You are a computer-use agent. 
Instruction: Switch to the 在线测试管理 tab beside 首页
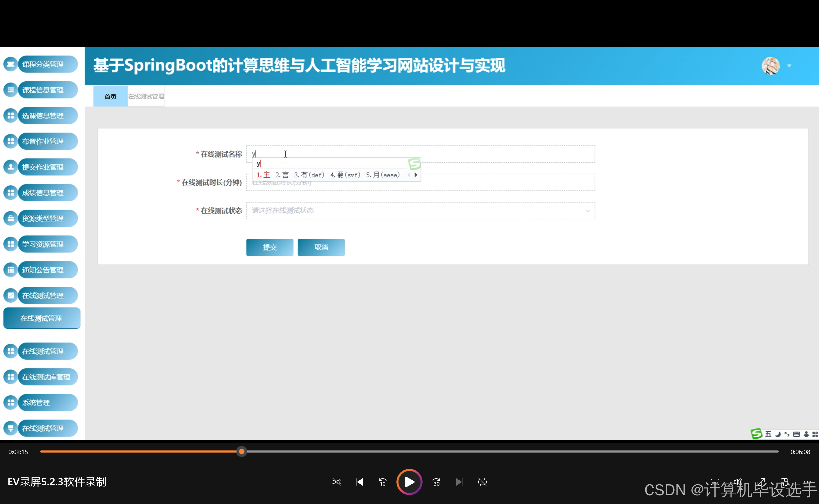click(146, 96)
